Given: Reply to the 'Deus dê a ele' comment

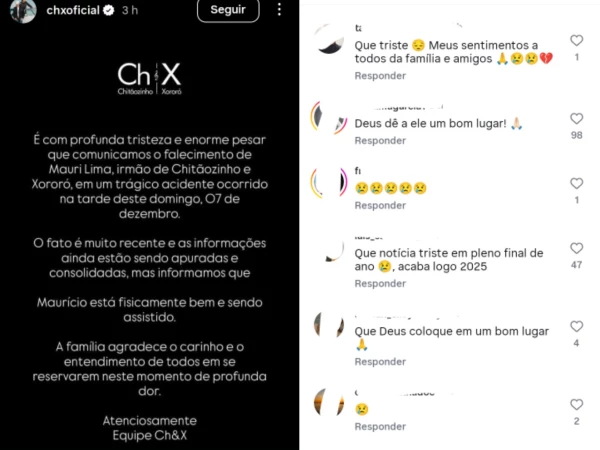Looking at the screenshot, I should tap(380, 141).
